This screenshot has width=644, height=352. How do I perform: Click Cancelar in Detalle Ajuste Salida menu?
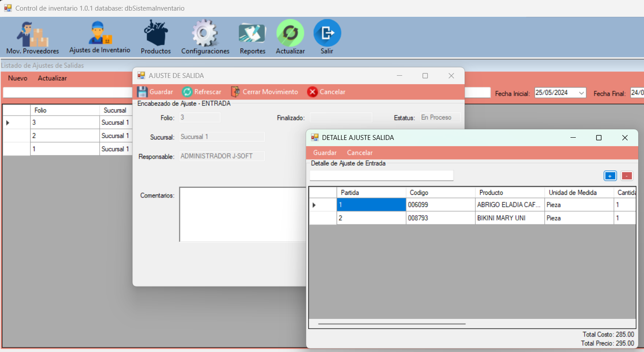click(x=360, y=153)
